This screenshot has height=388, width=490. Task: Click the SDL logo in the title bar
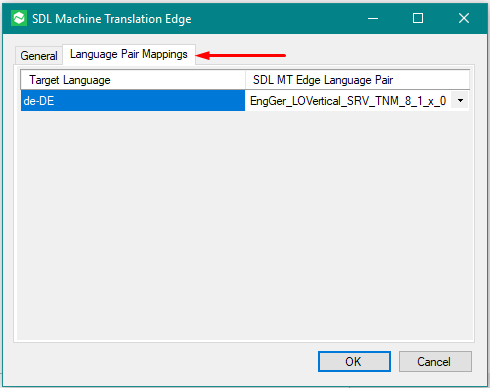pos(19,18)
